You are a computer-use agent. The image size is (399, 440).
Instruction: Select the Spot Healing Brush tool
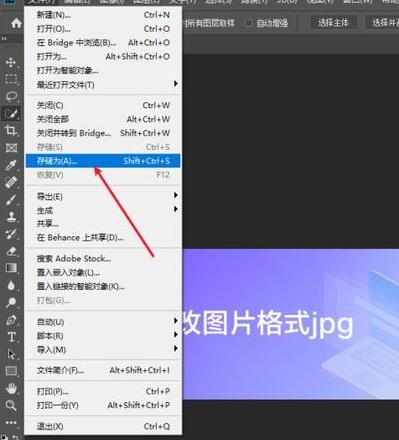(x=11, y=182)
